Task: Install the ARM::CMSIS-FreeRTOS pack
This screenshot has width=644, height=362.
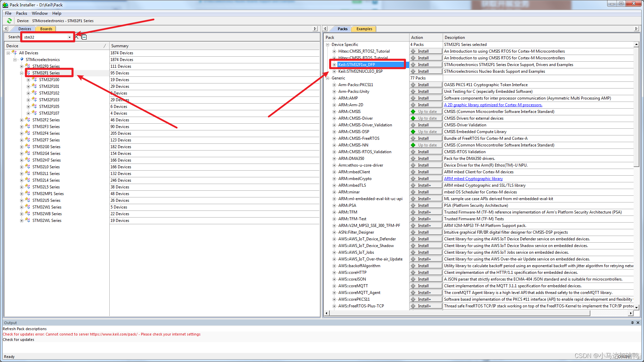Action: point(426,138)
